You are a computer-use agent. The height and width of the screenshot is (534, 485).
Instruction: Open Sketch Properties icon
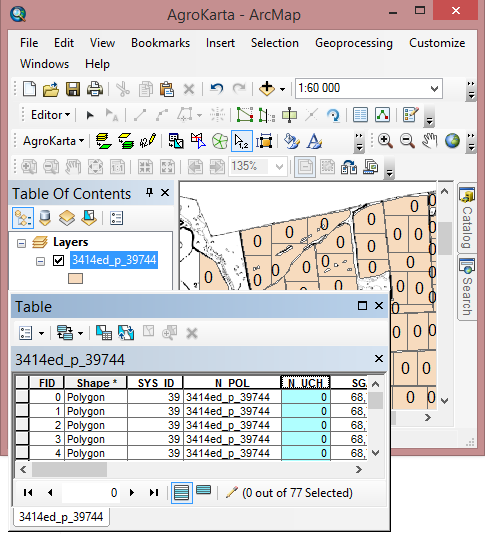(x=382, y=115)
